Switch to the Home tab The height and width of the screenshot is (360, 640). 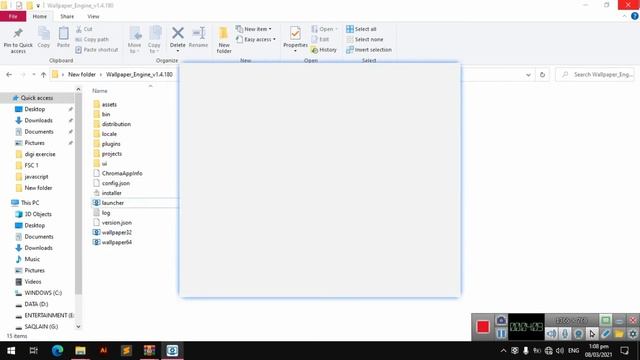tap(40, 16)
